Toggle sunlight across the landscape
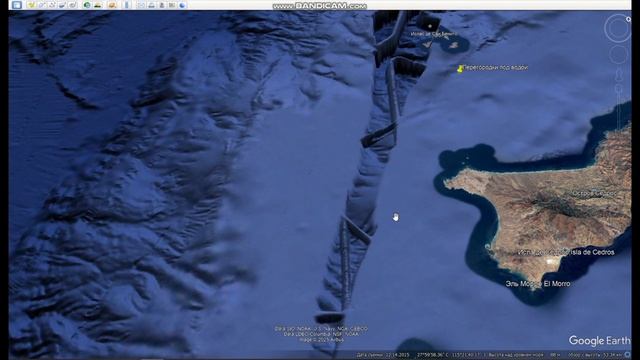 click(98, 5)
